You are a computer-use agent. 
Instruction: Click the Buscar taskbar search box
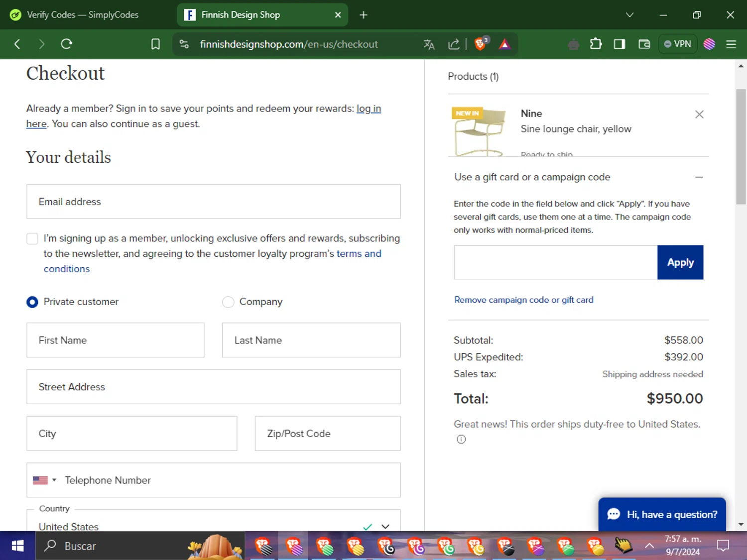click(x=139, y=546)
